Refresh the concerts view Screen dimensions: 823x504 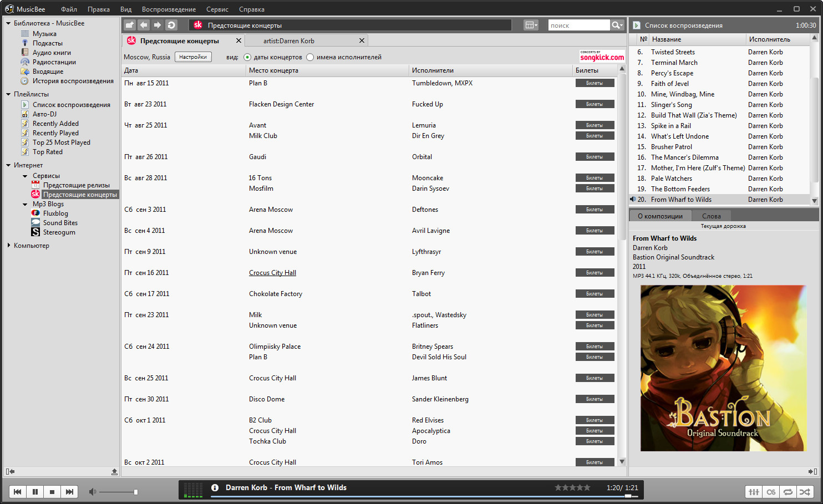(x=171, y=25)
